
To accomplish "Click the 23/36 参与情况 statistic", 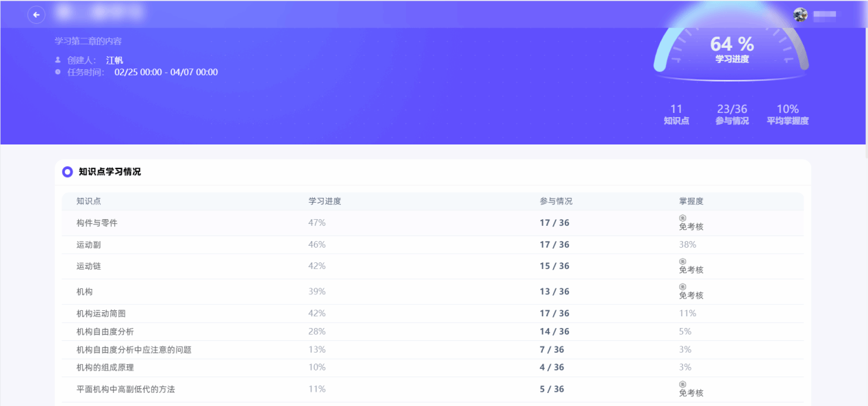I will (732, 114).
